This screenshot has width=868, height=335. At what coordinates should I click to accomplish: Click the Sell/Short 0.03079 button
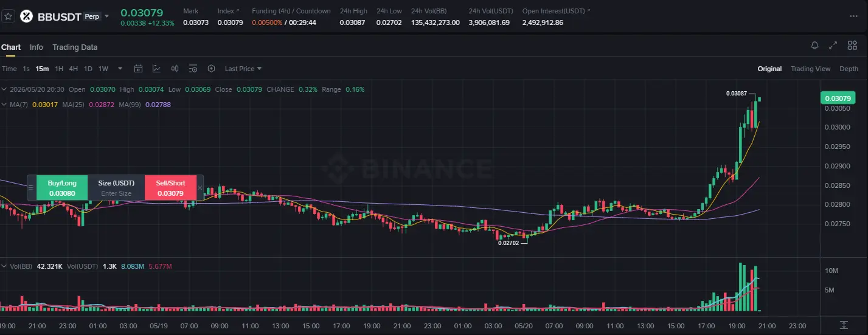pyautogui.click(x=171, y=188)
